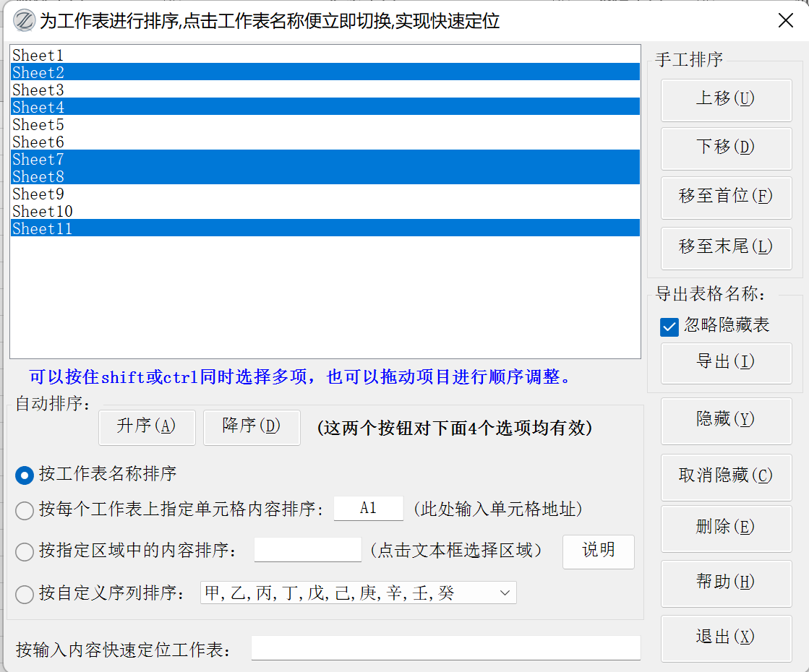Click the 上移(U) move up button
Viewport: 809px width, 672px height.
click(726, 99)
